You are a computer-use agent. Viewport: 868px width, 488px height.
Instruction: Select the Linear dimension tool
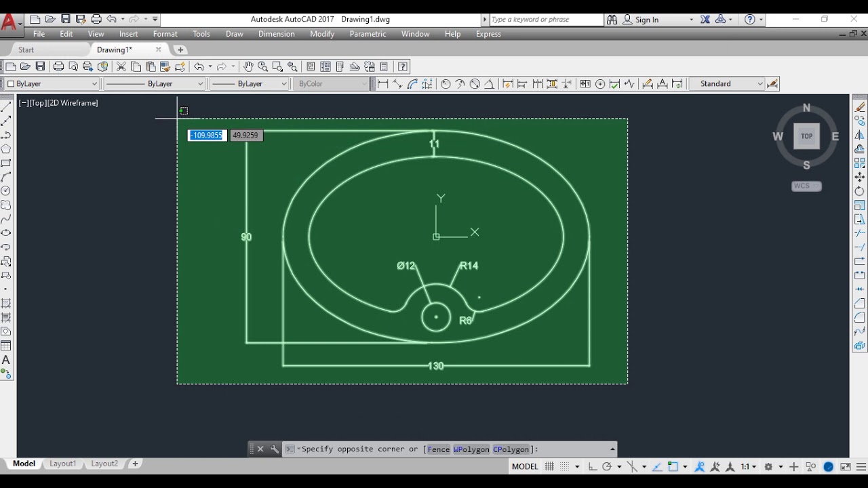[x=382, y=84]
